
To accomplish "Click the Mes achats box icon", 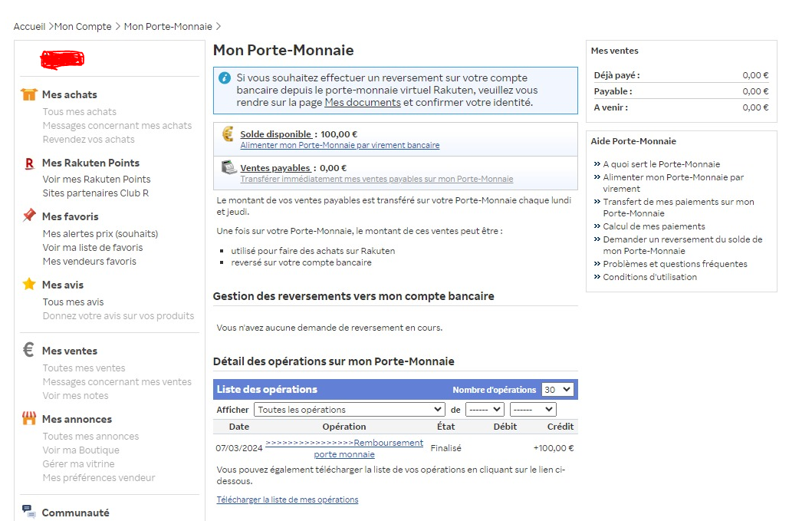I will tap(29, 94).
